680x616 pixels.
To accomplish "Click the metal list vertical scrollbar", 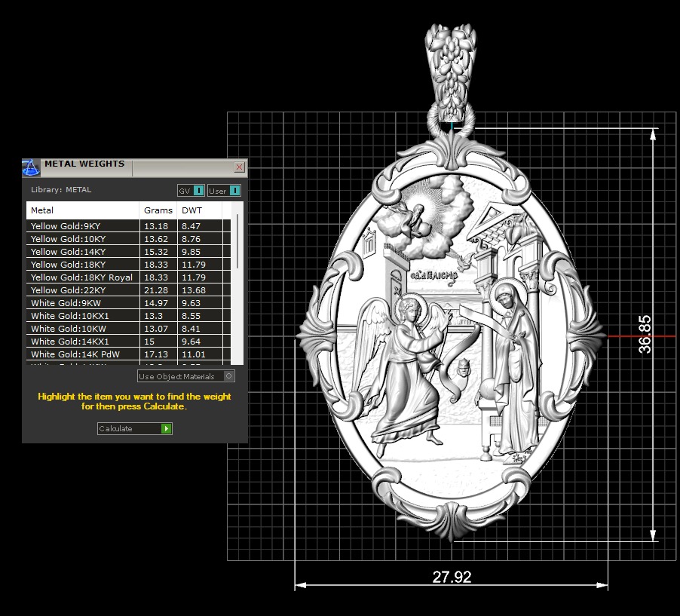I will (x=237, y=241).
